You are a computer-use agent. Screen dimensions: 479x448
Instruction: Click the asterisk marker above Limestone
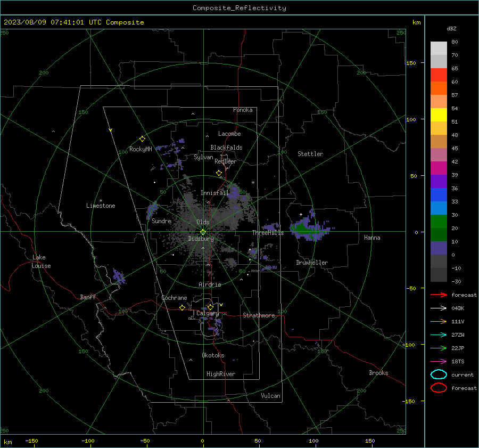pos(101,201)
